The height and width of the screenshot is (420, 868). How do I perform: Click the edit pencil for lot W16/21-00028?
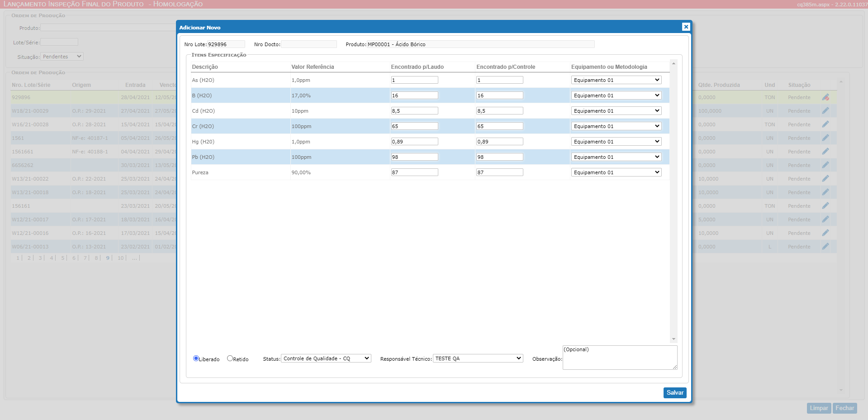click(825, 124)
